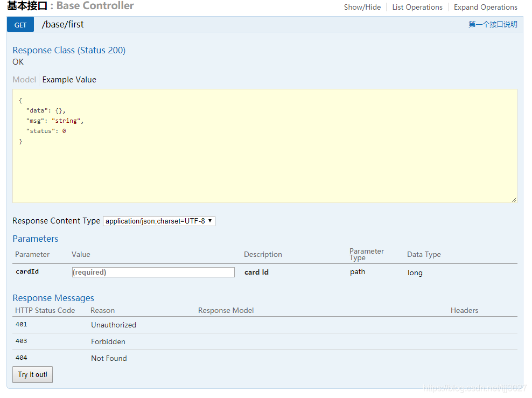Click inside the example JSON response box

(264, 146)
